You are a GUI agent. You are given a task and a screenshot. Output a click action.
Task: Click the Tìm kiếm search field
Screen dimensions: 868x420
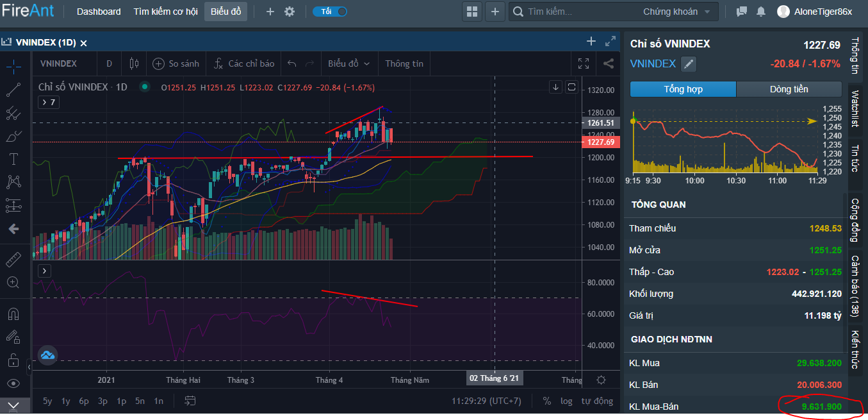click(x=577, y=12)
